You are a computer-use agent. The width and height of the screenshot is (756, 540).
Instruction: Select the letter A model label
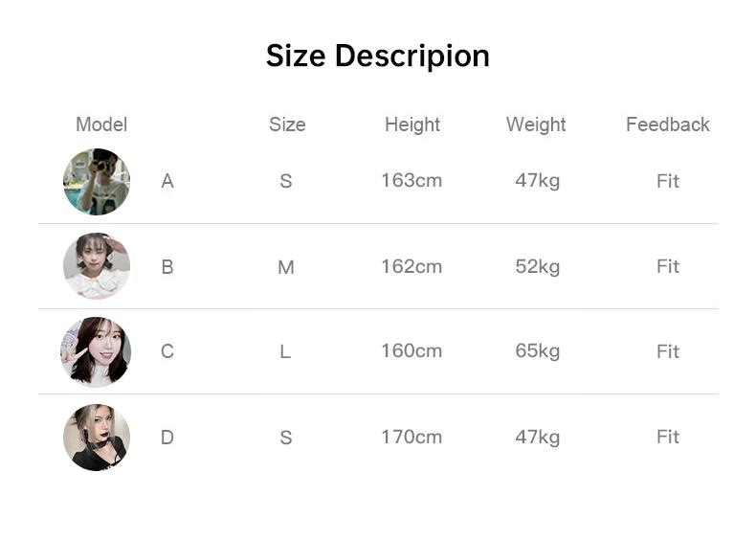167,181
